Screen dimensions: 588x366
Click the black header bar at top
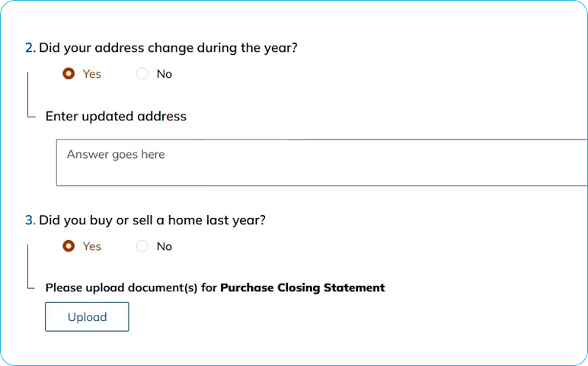point(294,12)
